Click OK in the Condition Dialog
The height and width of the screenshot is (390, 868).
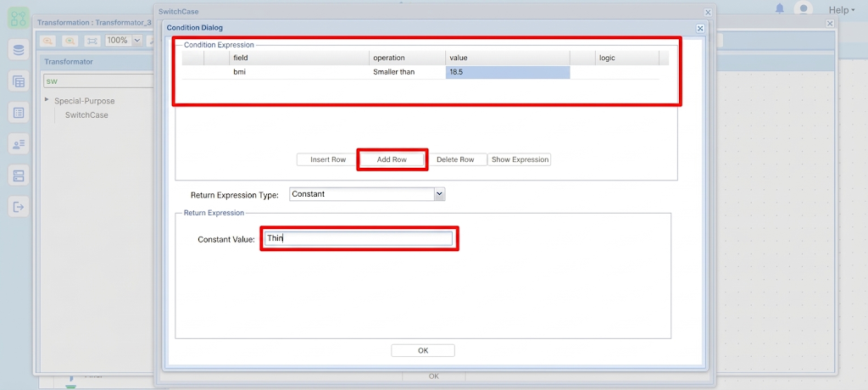423,350
